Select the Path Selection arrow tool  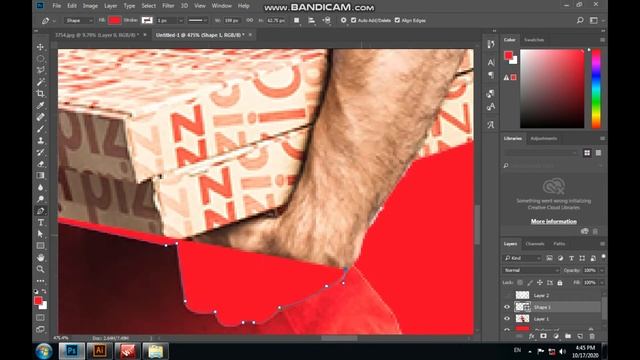click(40, 234)
